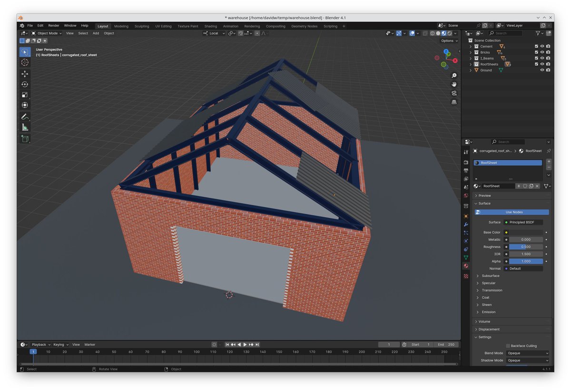Play the animation in timeline
Image resolution: width=571 pixels, height=392 pixels.
245,344
